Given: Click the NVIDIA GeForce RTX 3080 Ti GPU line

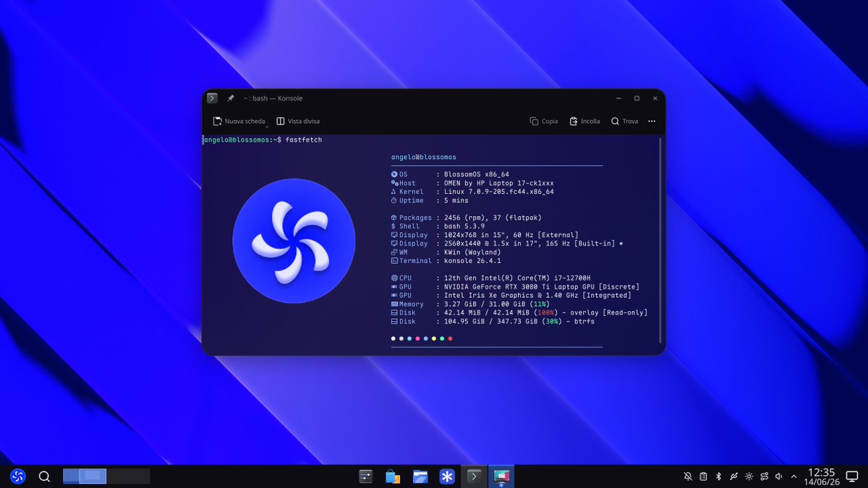Looking at the screenshot, I should click(515, 287).
